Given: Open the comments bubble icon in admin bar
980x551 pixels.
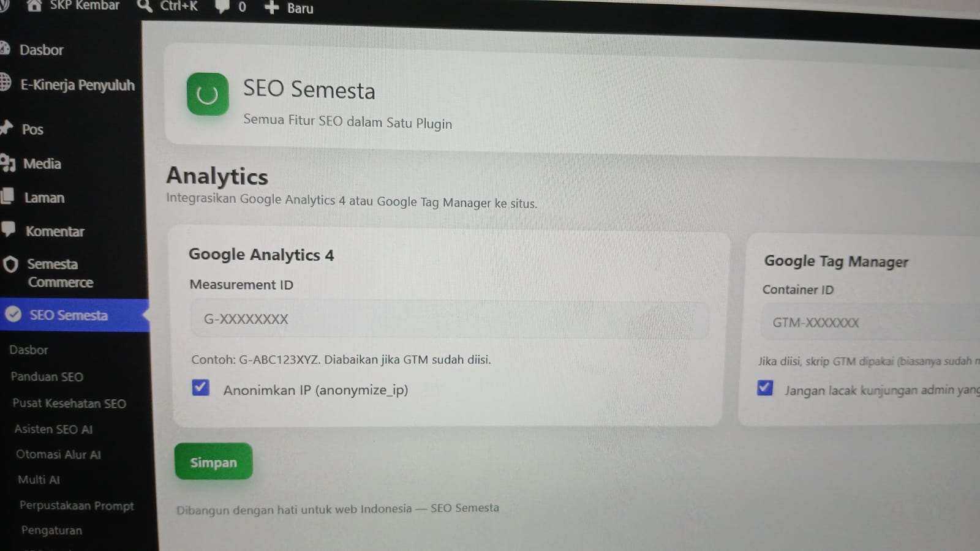Looking at the screenshot, I should coord(222,7).
